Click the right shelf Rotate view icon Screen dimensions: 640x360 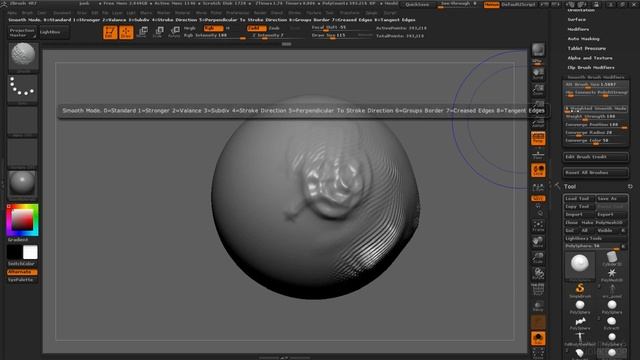pyautogui.click(x=538, y=273)
